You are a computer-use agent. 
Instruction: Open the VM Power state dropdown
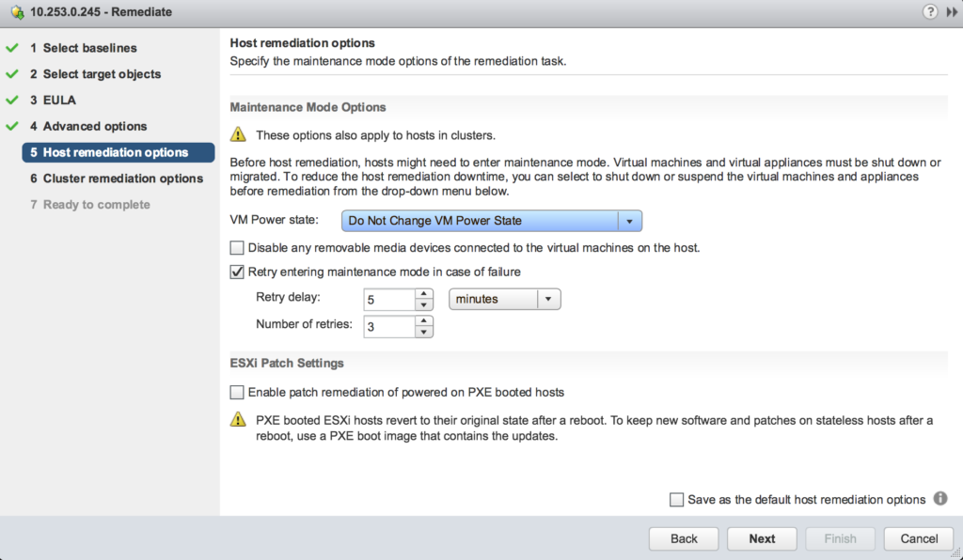tap(491, 221)
